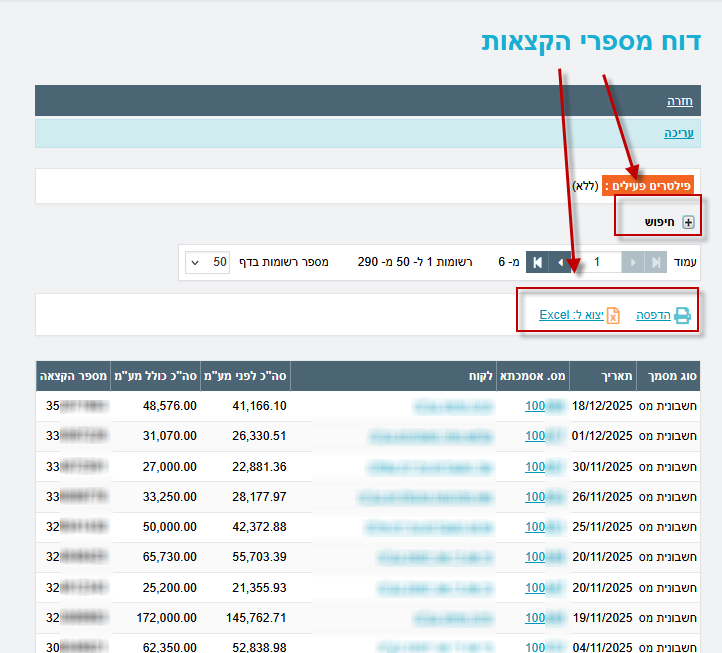Click the סה"כ כולל מע"מ column header
The height and width of the screenshot is (653, 722).
[x=155, y=376]
